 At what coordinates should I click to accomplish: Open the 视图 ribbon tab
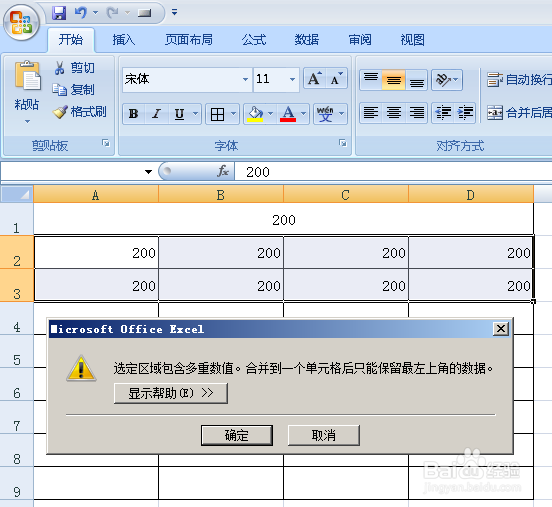click(x=412, y=40)
